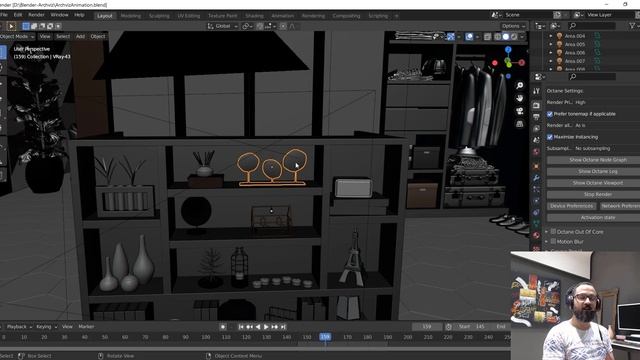This screenshot has height=360, width=640.
Task: Click Show Octane Node Graph button
Action: tap(593, 160)
